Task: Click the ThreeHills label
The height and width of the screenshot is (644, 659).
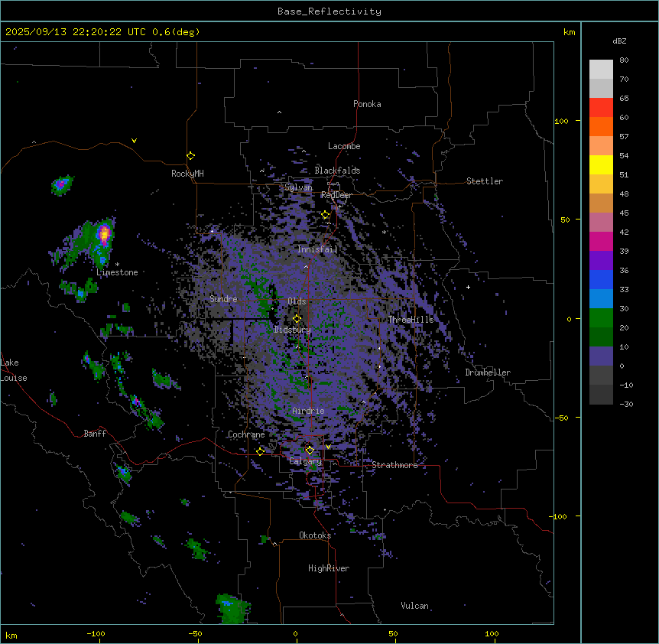Action: pos(411,320)
